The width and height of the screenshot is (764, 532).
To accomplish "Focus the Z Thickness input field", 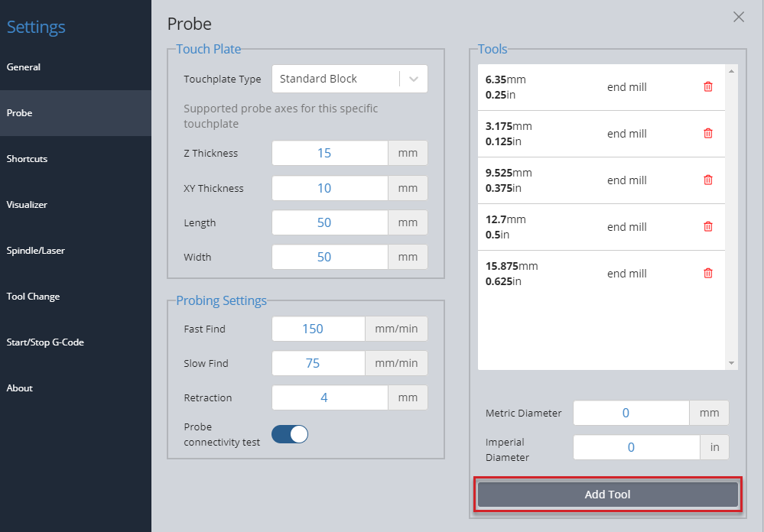I will (x=330, y=153).
